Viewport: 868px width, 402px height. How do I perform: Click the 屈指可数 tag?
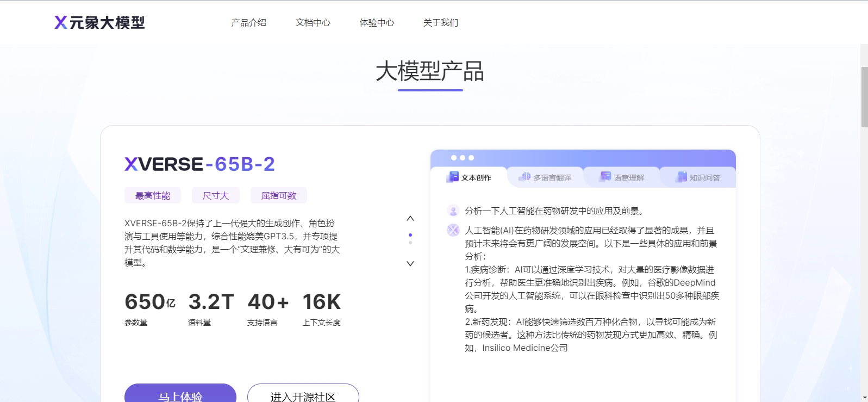point(279,195)
